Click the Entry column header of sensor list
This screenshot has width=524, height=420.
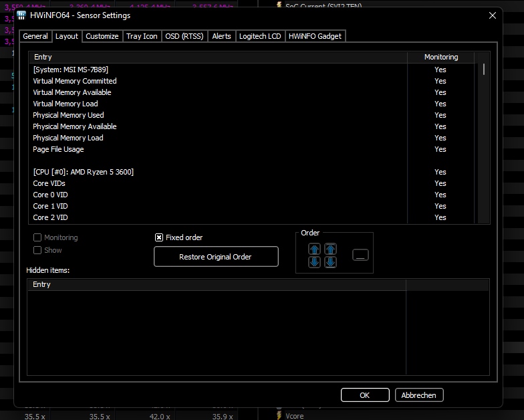pyautogui.click(x=218, y=58)
